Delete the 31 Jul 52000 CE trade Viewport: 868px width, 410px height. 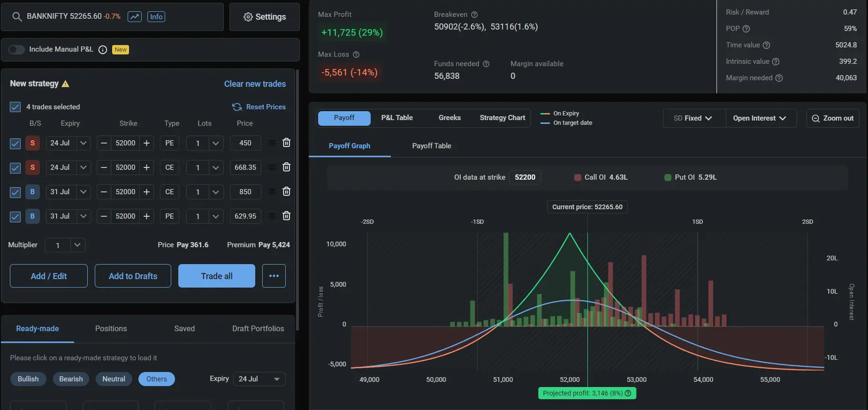286,191
